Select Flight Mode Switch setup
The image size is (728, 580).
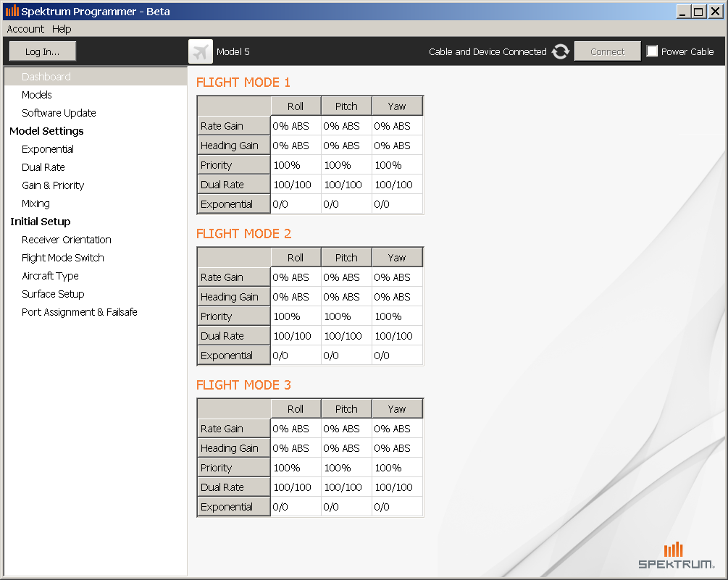63,258
